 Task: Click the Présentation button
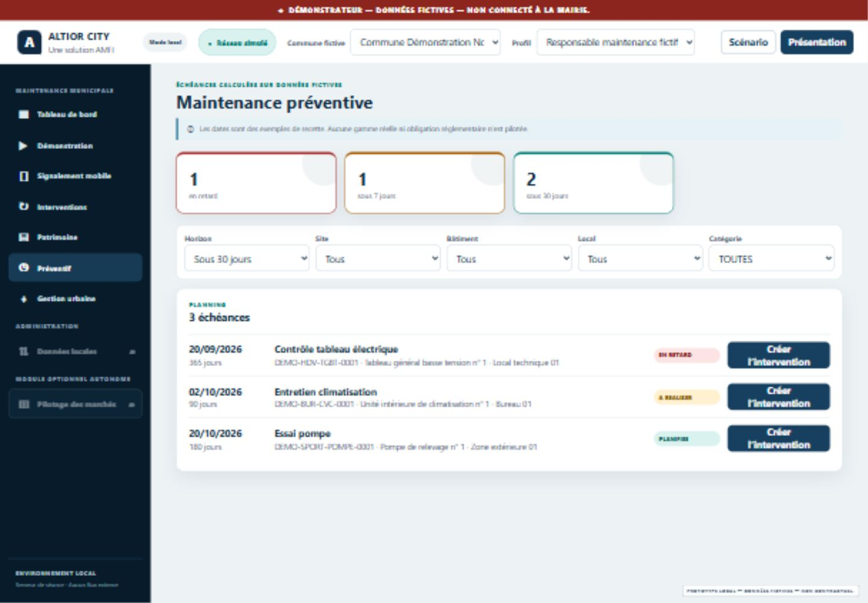pos(817,42)
